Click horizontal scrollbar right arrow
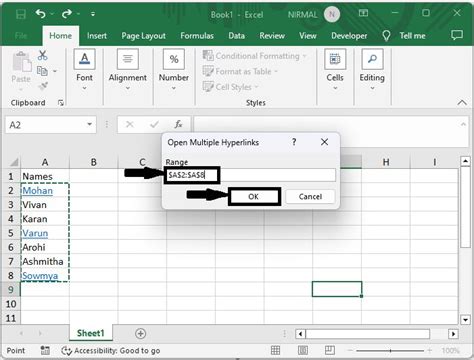This screenshot has height=360, width=474. 453,334
